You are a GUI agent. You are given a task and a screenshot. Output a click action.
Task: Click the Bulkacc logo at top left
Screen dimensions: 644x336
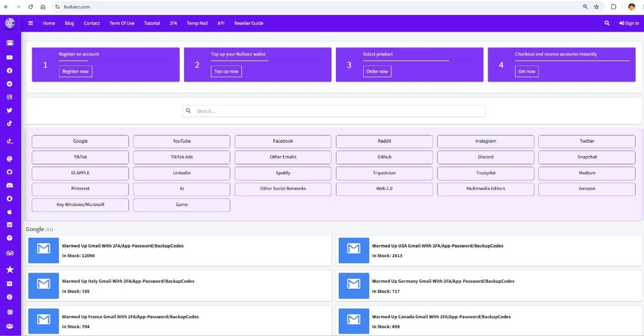[10, 23]
